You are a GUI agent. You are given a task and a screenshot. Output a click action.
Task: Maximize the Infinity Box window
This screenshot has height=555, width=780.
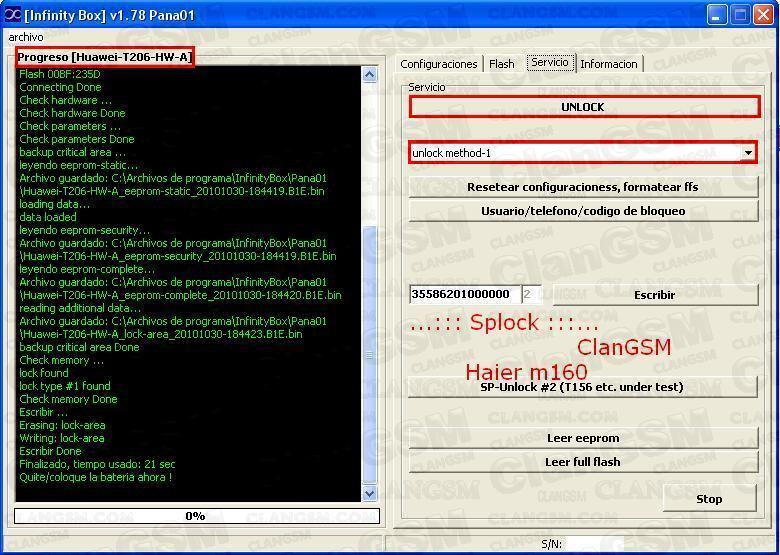tap(740, 15)
